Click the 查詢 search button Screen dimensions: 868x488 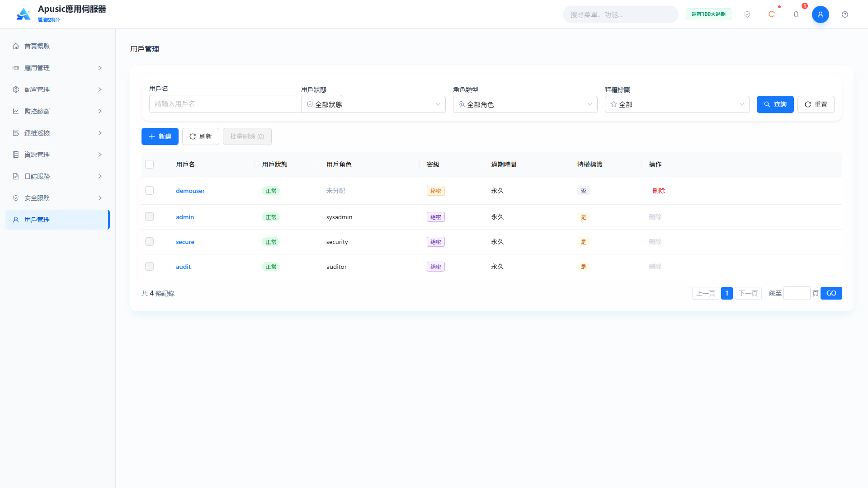coord(775,104)
